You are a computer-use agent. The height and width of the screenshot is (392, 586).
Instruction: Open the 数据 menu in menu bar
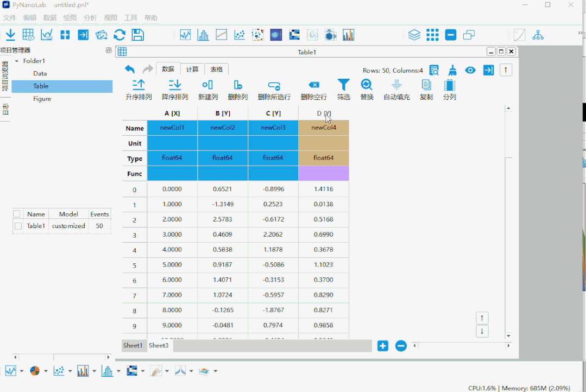[50, 17]
